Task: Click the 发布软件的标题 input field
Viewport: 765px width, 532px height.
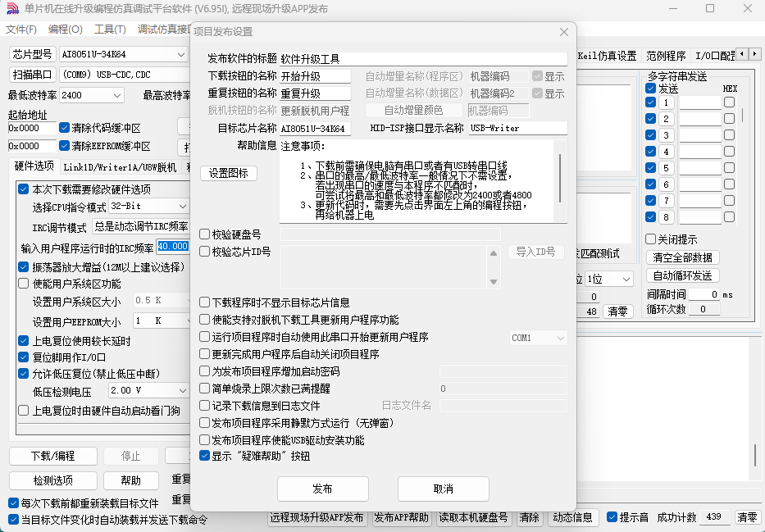Action: (422, 59)
